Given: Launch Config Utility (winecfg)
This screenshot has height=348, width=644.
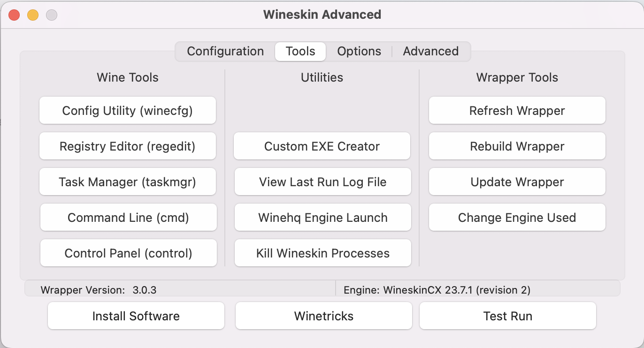Looking at the screenshot, I should 128,111.
